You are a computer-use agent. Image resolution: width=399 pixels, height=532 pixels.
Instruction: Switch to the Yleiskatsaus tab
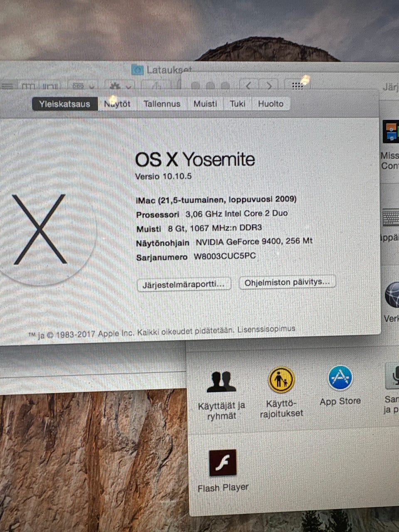[65, 104]
